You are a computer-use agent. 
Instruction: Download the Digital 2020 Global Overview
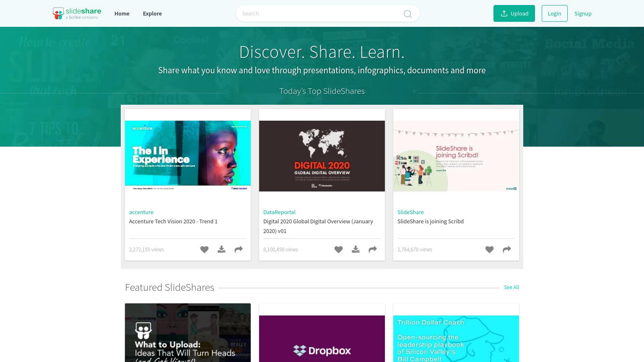click(x=356, y=250)
